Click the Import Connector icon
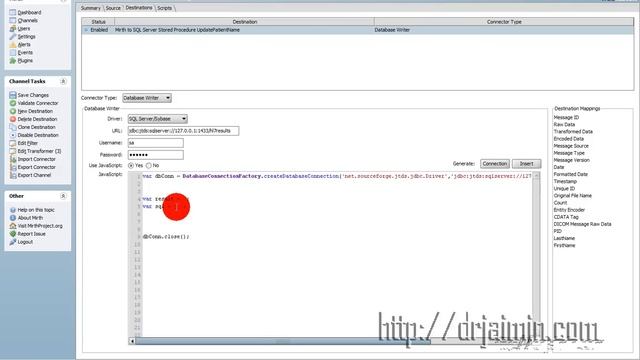This screenshot has height=360, width=640. click(13, 159)
